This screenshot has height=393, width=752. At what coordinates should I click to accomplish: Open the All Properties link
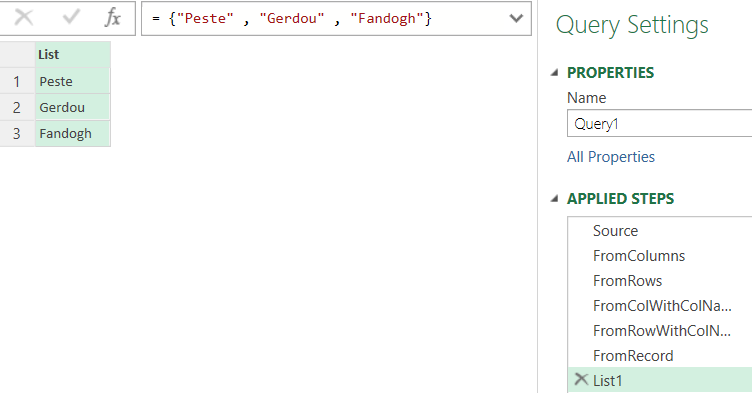coord(611,157)
